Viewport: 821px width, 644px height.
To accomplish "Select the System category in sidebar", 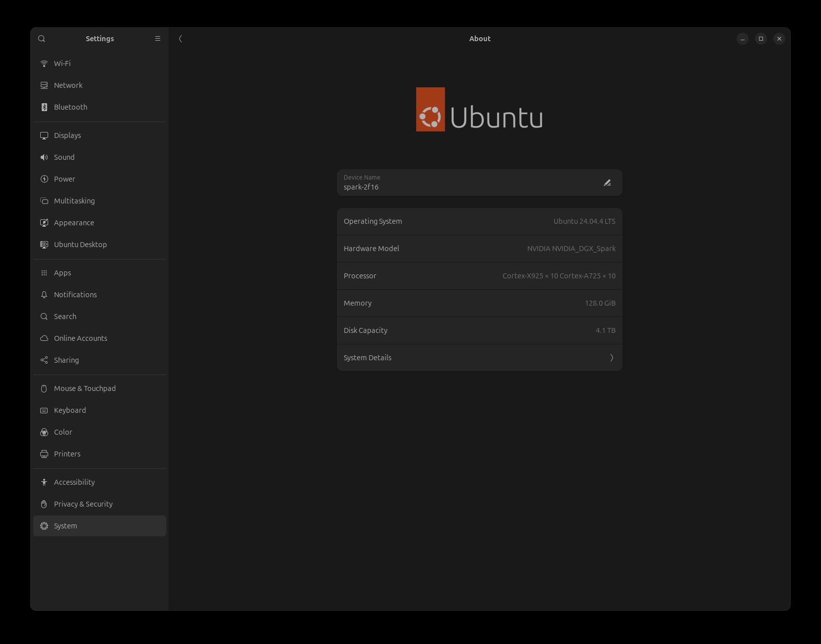I will 100,526.
